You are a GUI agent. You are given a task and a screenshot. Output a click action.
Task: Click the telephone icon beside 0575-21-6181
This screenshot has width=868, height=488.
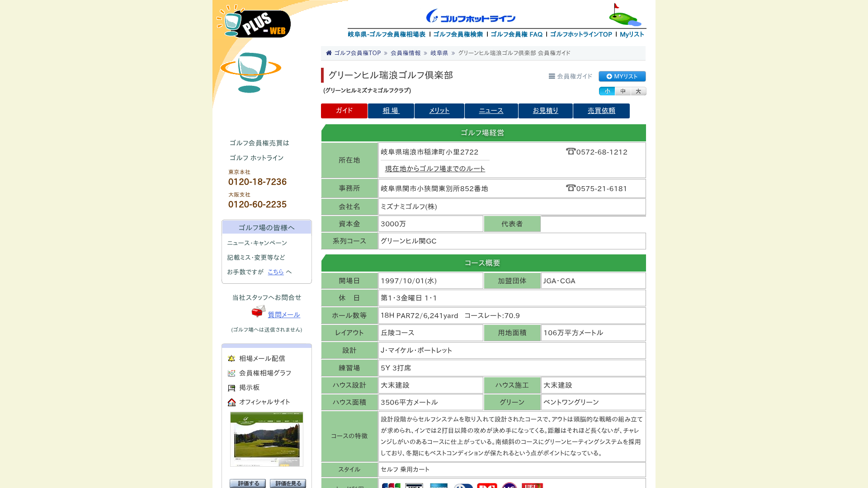(x=571, y=188)
